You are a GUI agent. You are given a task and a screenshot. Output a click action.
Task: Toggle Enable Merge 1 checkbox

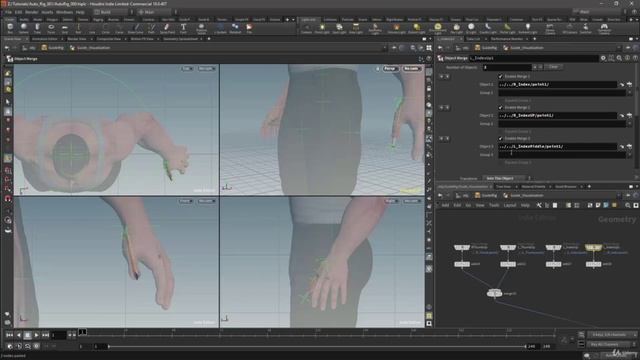(500, 76)
